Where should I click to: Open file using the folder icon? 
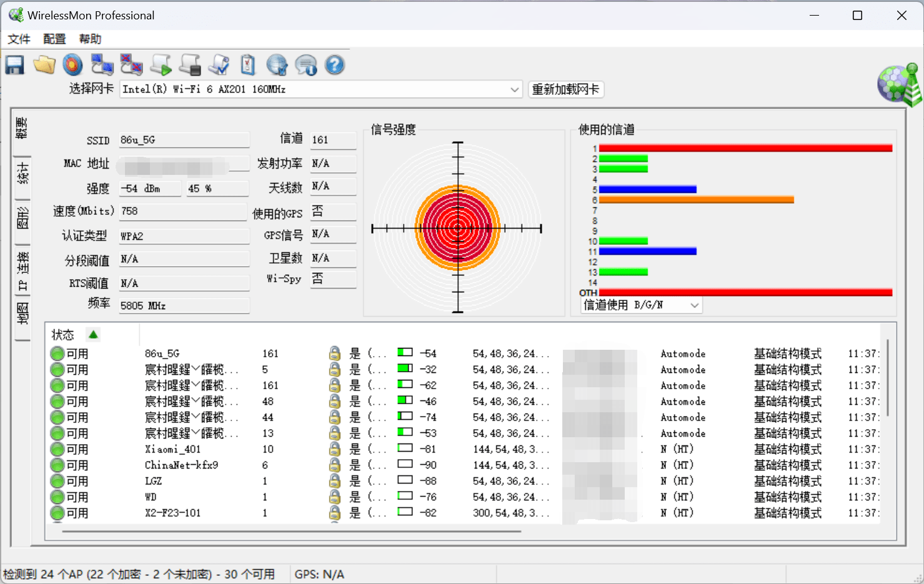pos(44,65)
